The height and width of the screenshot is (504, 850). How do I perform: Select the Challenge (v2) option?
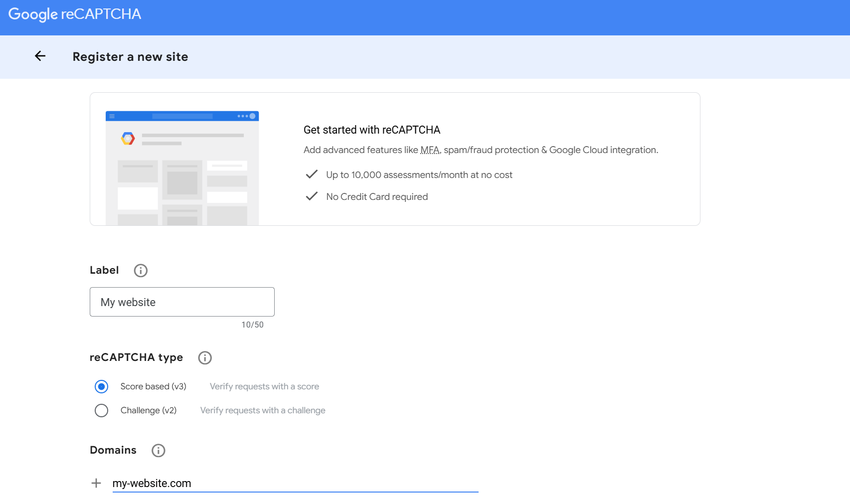(x=101, y=410)
